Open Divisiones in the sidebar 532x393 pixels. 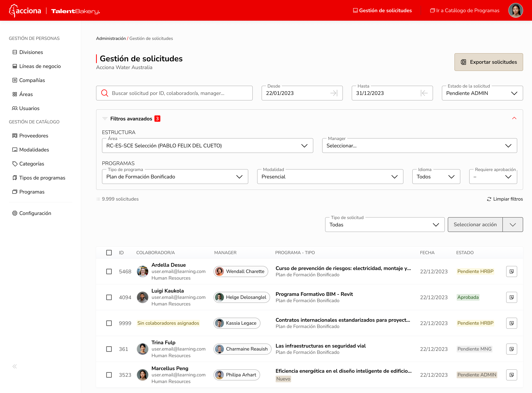click(x=31, y=52)
